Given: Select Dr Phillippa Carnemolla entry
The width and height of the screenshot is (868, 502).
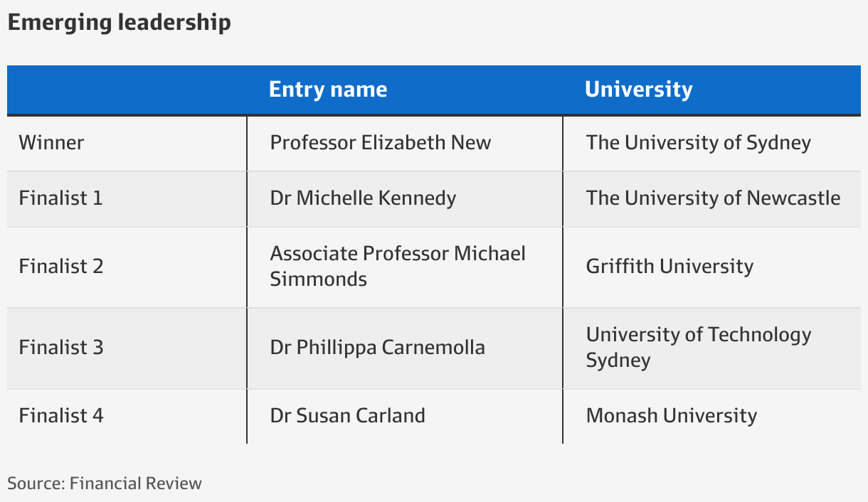Looking at the screenshot, I should coord(378,348).
